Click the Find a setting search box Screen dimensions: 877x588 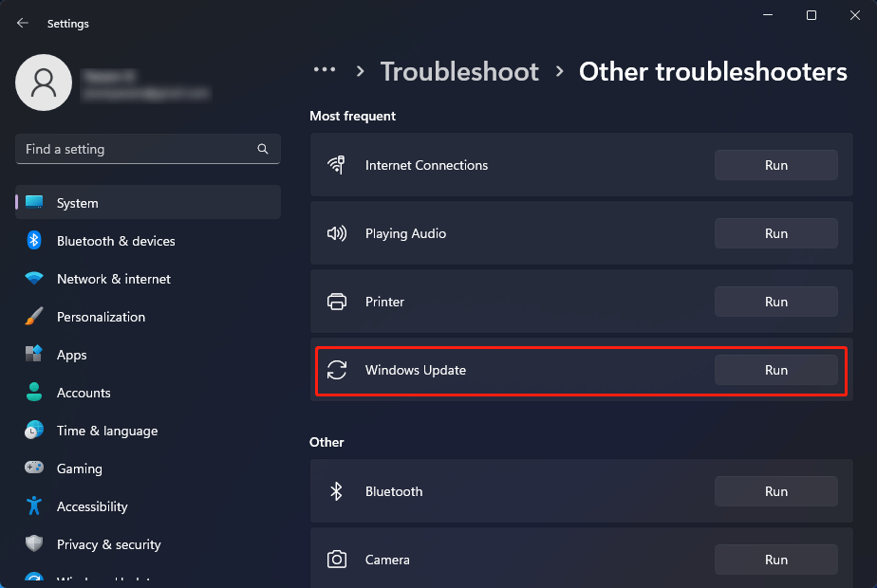[148, 149]
